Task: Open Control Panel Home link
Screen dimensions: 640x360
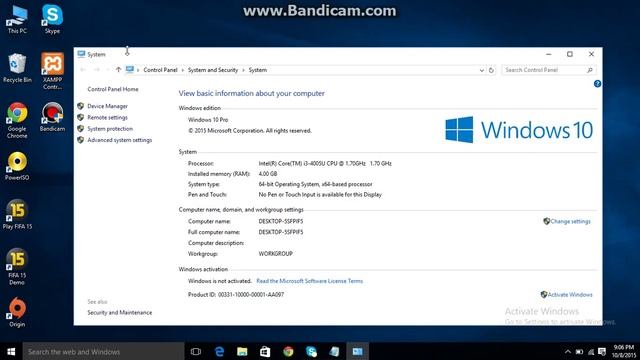Action: 113,89
